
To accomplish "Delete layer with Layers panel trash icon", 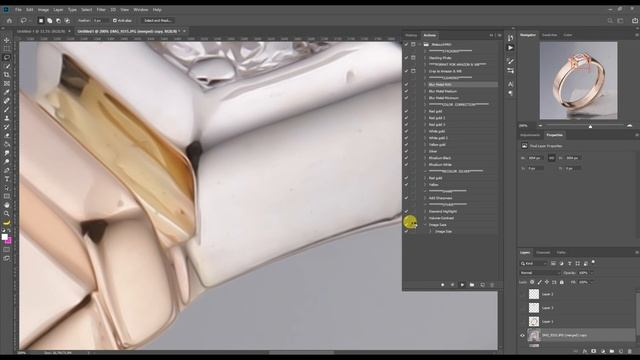I will tap(630, 351).
